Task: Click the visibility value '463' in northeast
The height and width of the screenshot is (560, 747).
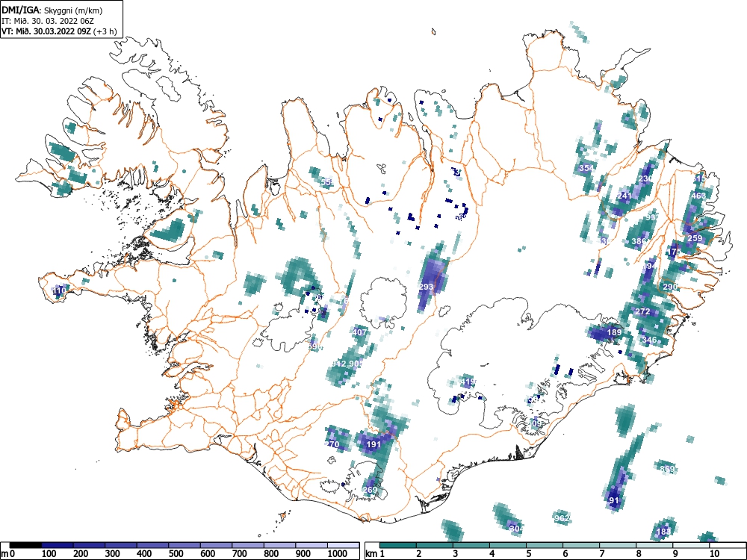Action: click(x=698, y=196)
